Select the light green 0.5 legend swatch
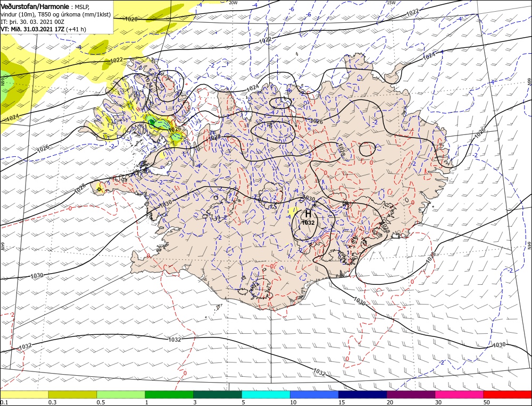 [x=121, y=394]
